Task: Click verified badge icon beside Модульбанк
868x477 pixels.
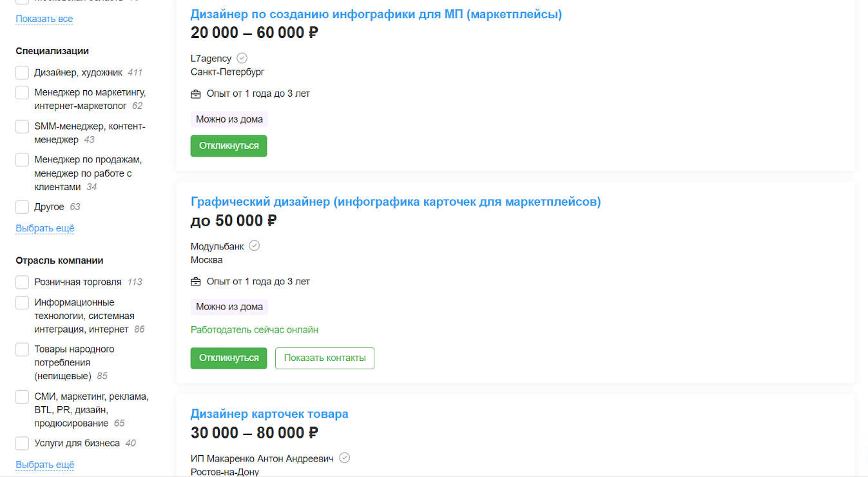Action: (x=255, y=246)
